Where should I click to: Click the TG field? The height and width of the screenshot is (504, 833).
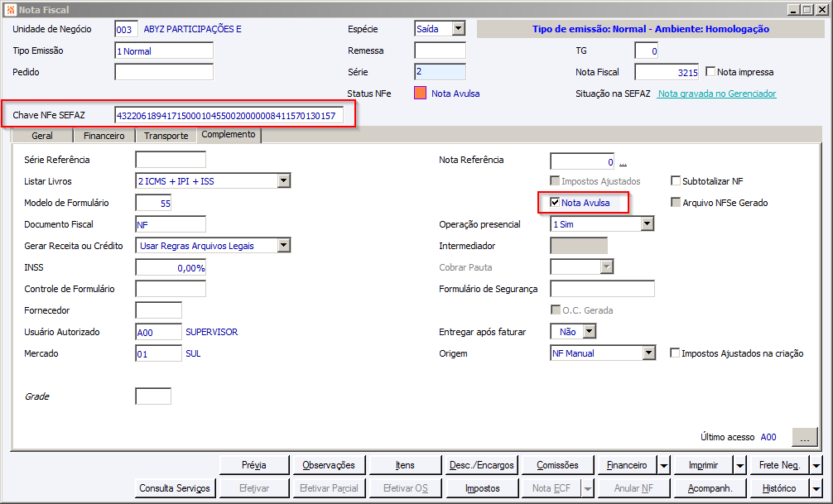(x=647, y=51)
